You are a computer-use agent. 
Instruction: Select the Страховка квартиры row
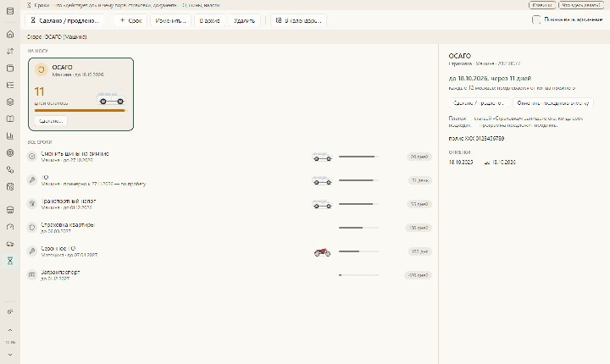click(x=230, y=228)
